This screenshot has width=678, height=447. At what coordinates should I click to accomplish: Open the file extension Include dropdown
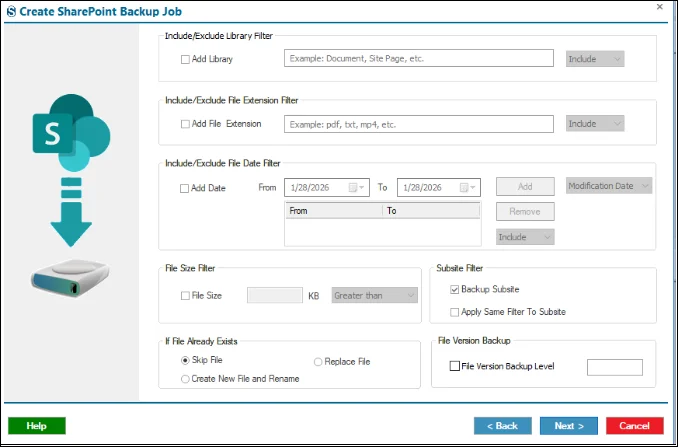[x=595, y=124]
